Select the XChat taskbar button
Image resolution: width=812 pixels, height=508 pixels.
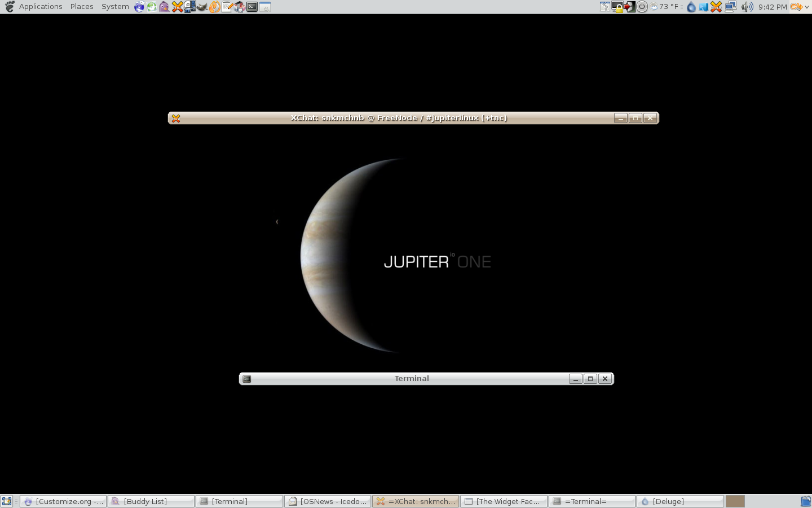pos(416,501)
